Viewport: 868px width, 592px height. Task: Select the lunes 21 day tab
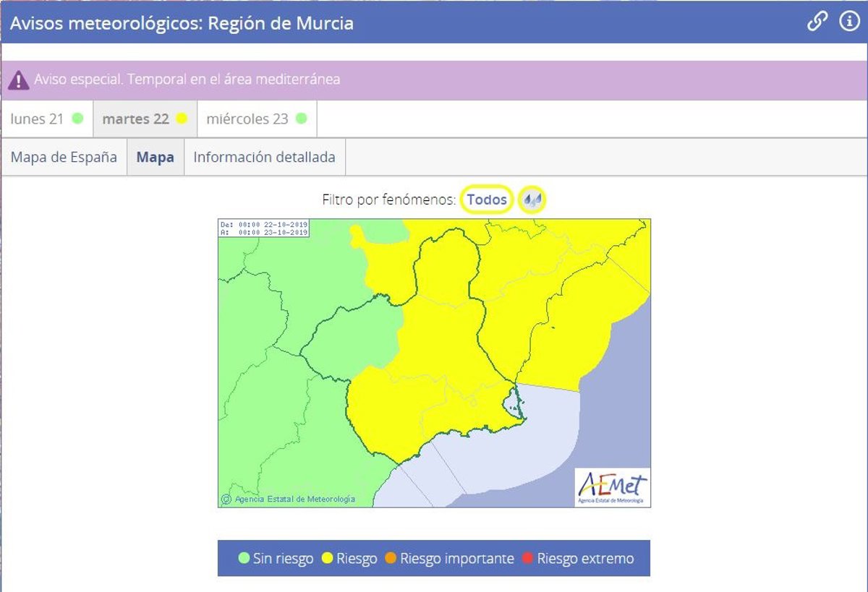38,119
